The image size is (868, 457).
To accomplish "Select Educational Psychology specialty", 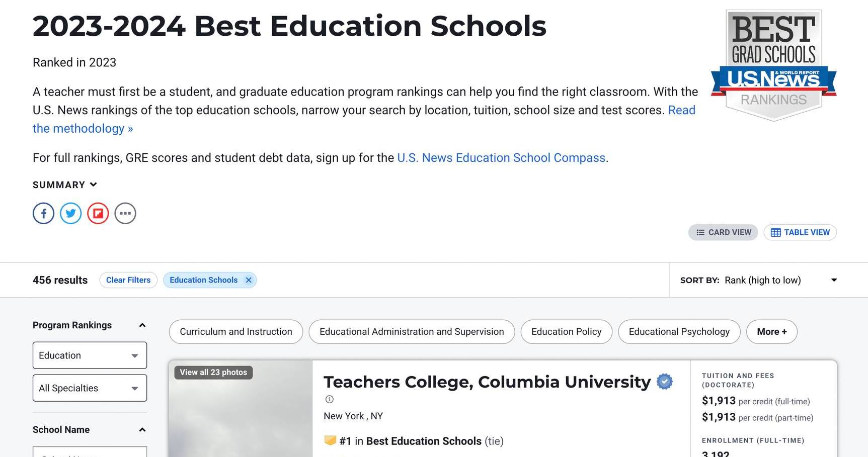I will (679, 332).
